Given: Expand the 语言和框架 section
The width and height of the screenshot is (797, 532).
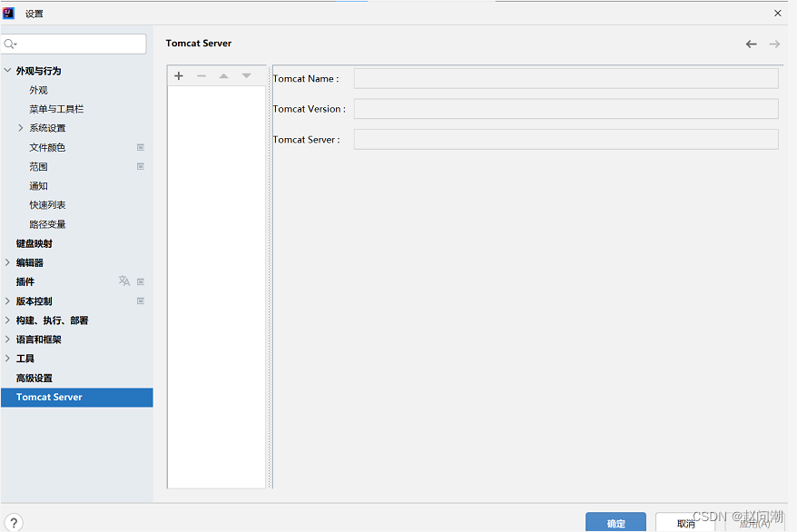Looking at the screenshot, I should click(x=7, y=339).
